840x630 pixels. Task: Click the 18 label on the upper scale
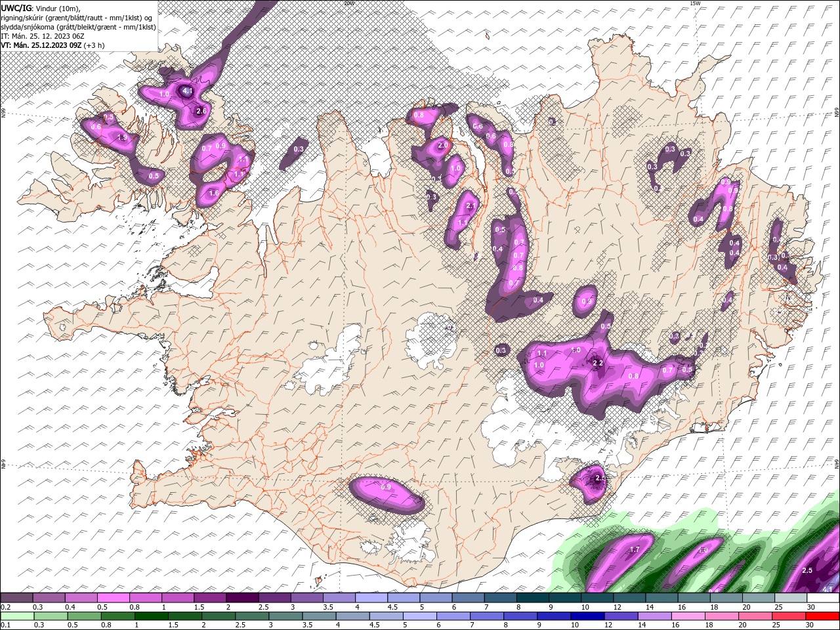714,607
